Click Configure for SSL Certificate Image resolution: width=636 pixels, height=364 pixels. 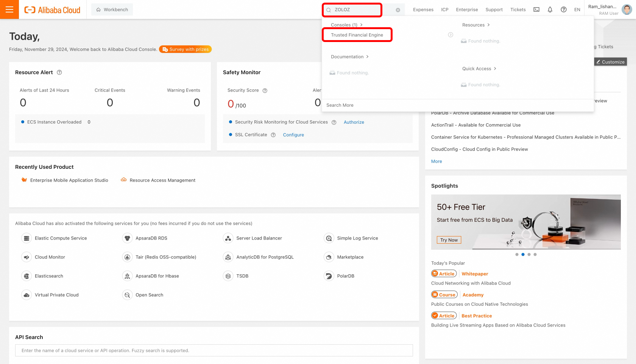click(293, 135)
